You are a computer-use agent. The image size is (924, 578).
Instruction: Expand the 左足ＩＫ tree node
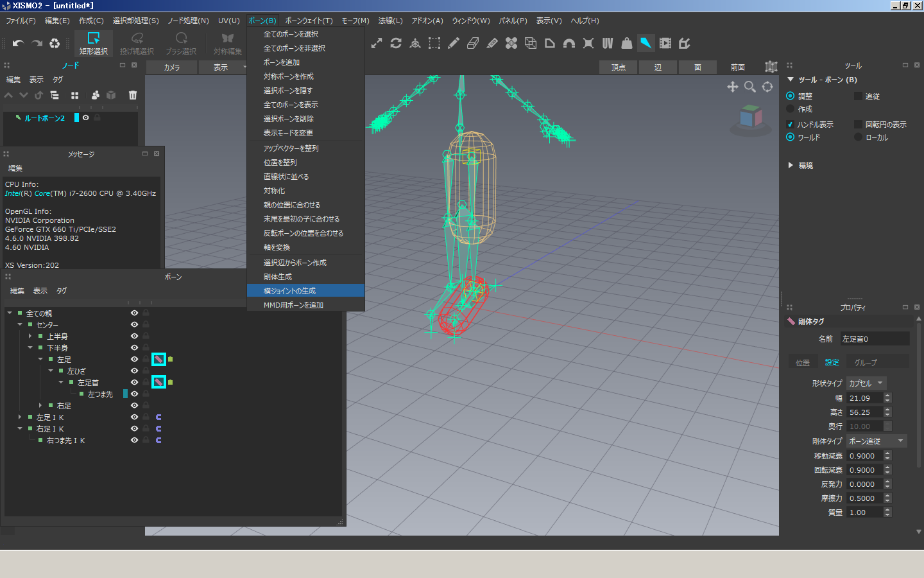click(20, 417)
